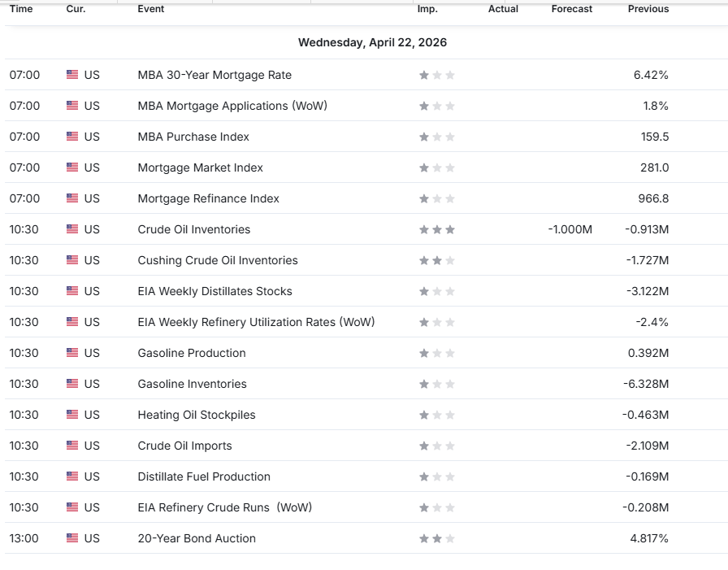Click the 966.8 previous value
The width and height of the screenshot is (728, 570).
tap(653, 198)
